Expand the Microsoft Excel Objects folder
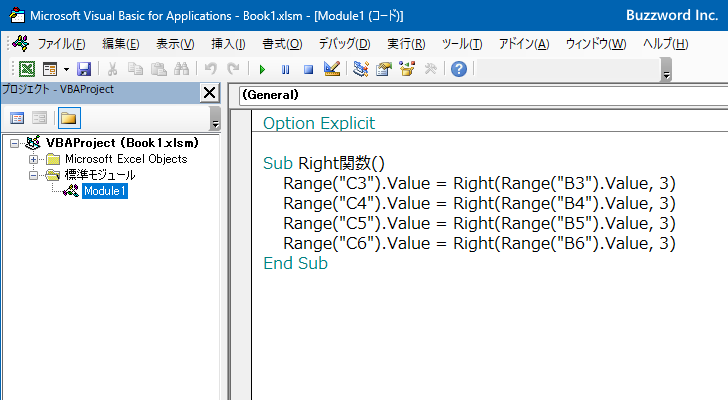The width and height of the screenshot is (728, 400). pyautogui.click(x=33, y=159)
